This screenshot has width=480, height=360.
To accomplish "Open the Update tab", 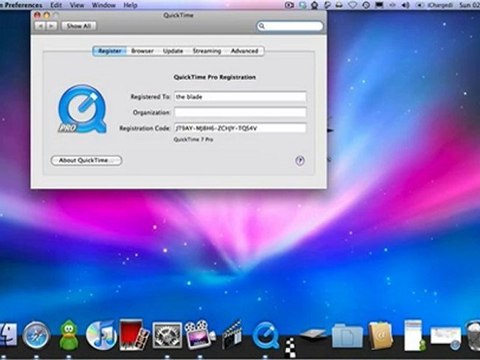I will [x=173, y=51].
